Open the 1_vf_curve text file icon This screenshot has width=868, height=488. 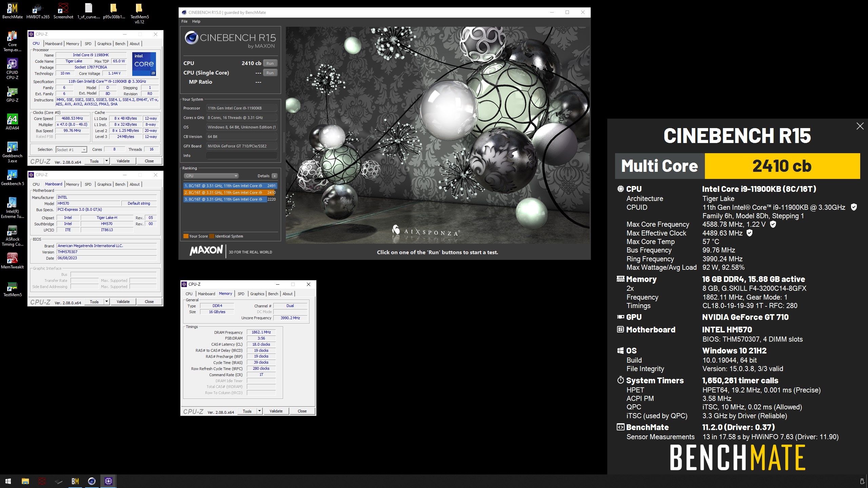coord(88,11)
